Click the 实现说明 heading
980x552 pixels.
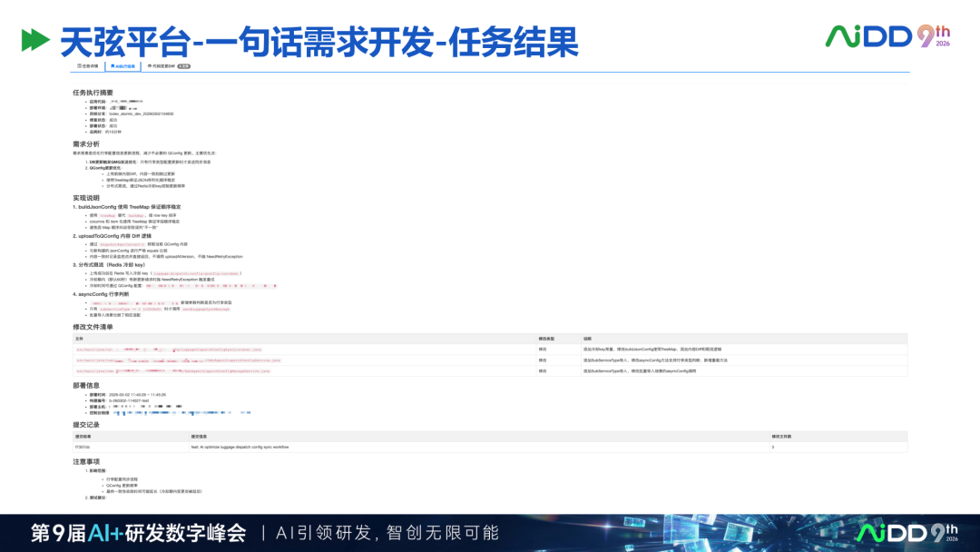(x=85, y=198)
